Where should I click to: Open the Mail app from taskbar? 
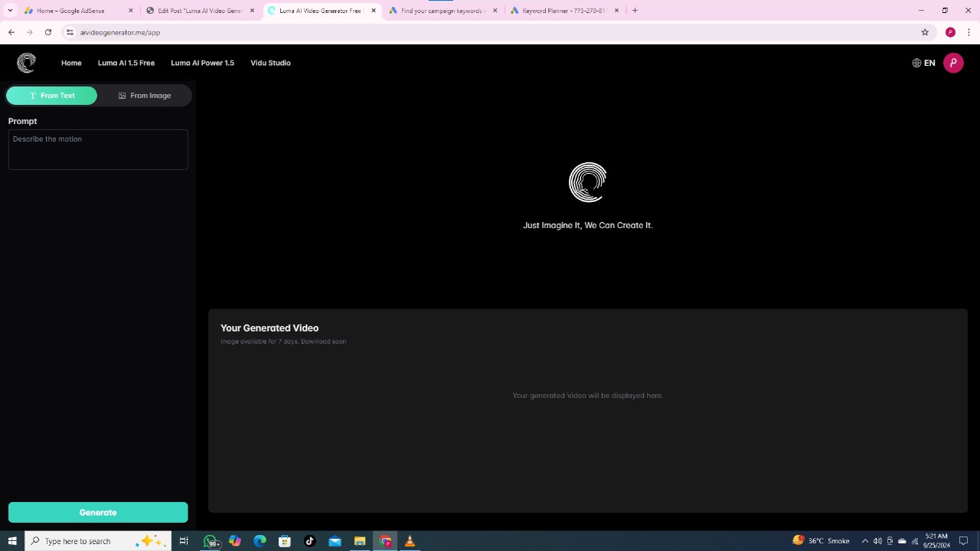click(335, 541)
